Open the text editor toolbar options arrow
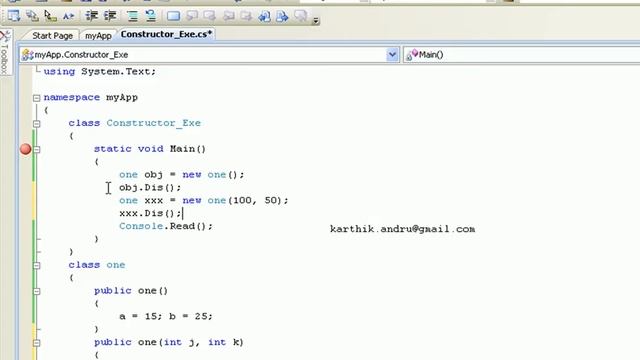This screenshot has width=640, height=360. point(316,20)
